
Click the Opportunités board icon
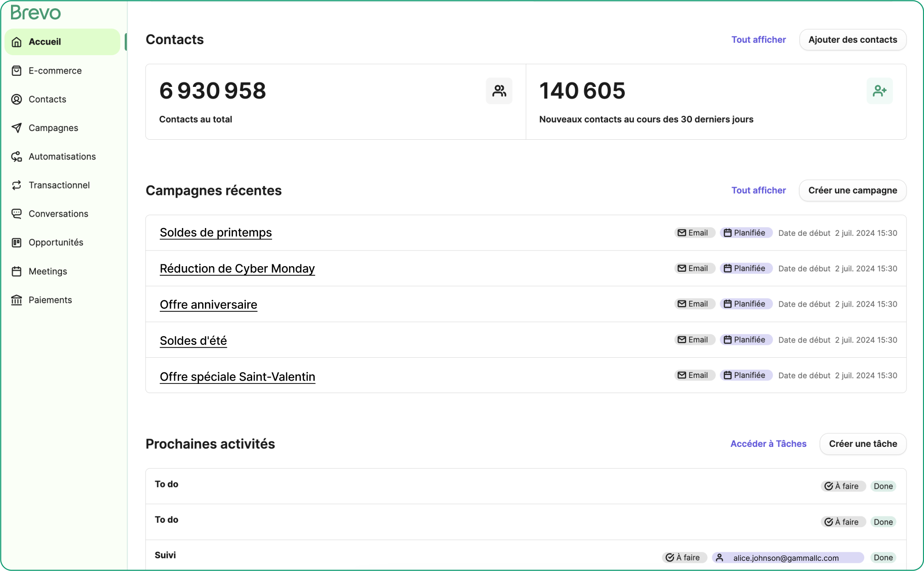[x=17, y=242]
